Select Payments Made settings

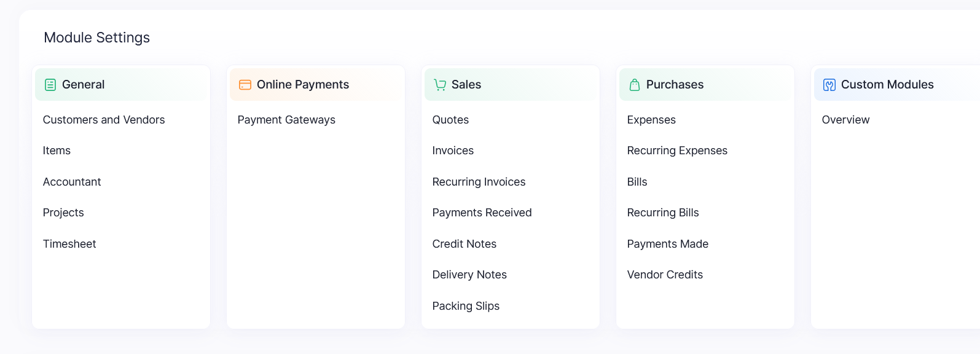click(x=667, y=244)
